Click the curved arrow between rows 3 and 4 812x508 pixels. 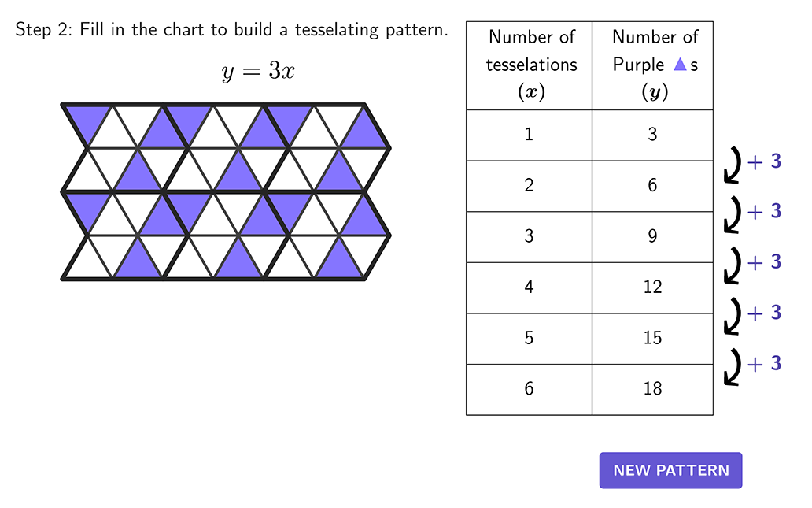[x=733, y=265]
